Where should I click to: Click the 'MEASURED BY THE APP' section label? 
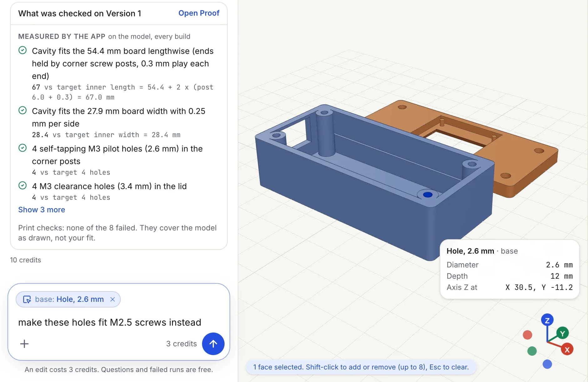point(62,37)
